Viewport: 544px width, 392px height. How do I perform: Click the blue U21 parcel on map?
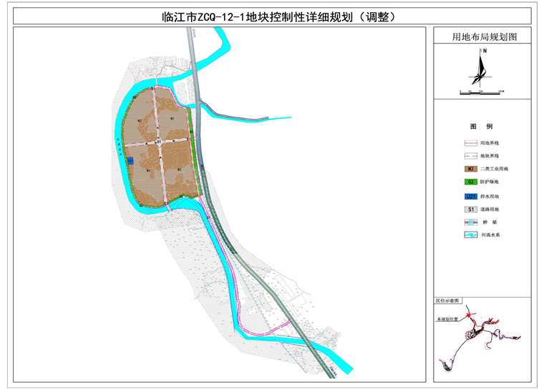(130, 161)
